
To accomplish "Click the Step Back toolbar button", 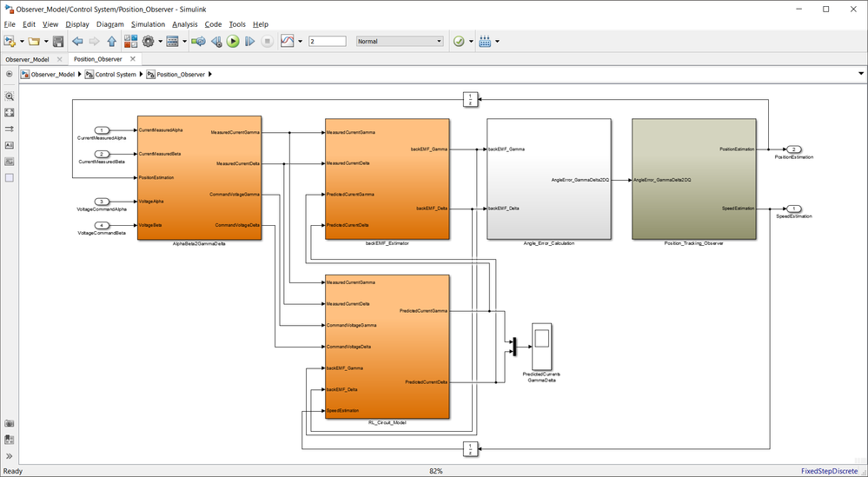I will (217, 41).
